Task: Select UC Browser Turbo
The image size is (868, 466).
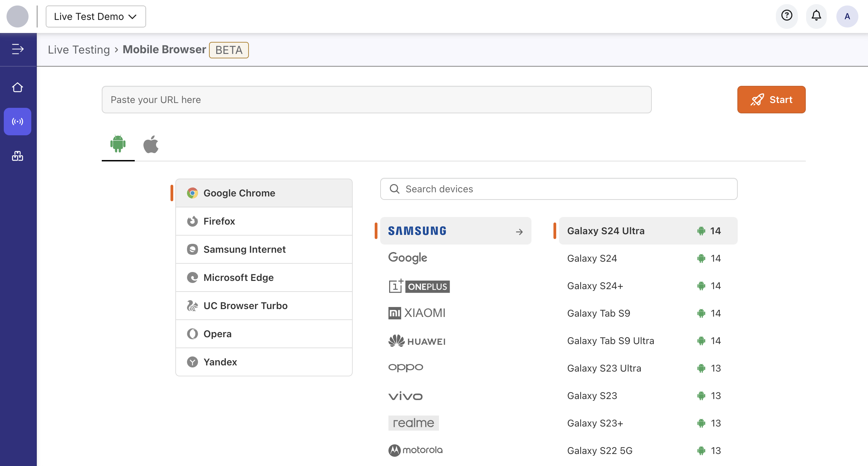Action: (264, 306)
